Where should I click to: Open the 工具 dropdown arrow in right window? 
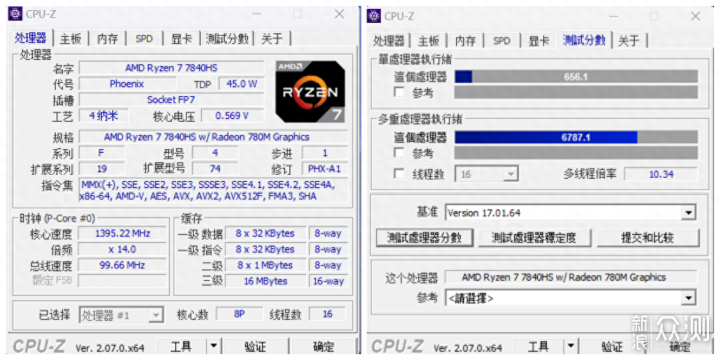pos(570,346)
